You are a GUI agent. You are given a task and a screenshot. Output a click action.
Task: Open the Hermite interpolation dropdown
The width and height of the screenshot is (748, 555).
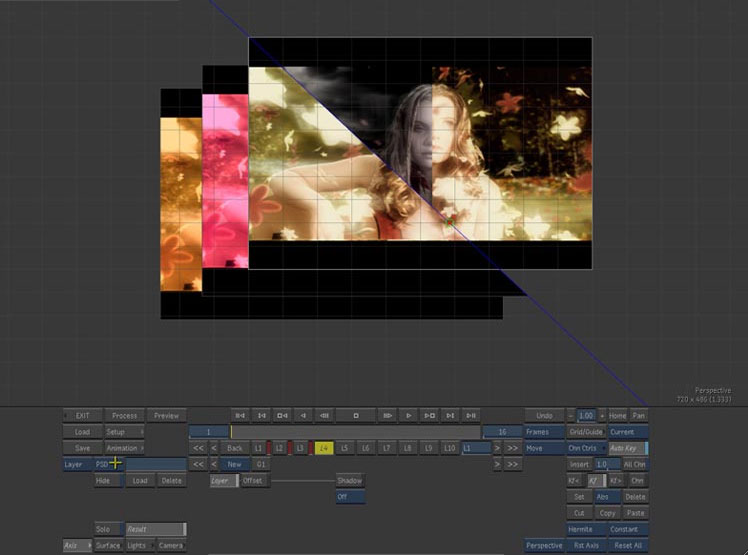(586, 529)
